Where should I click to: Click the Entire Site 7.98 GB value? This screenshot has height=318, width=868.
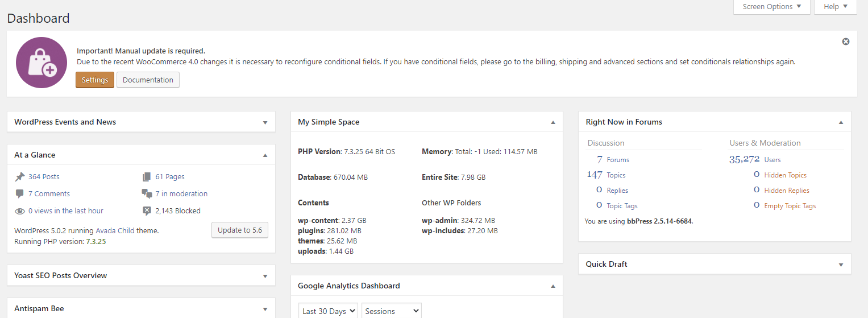454,177
